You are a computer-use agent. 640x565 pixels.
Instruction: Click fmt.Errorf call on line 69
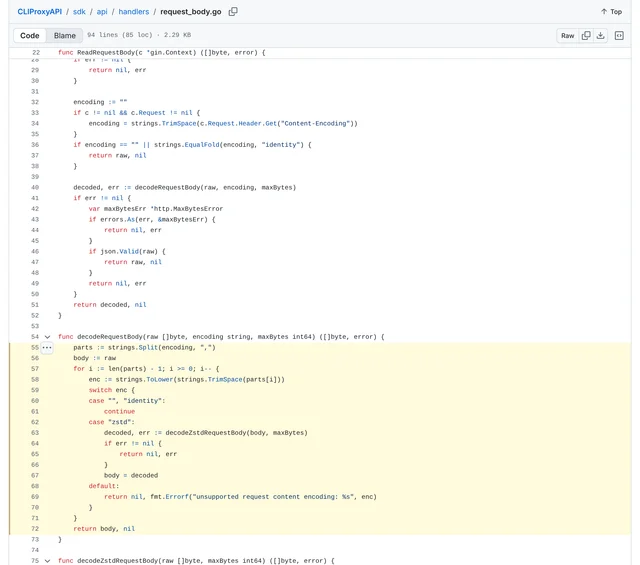pyautogui.click(x=169, y=497)
